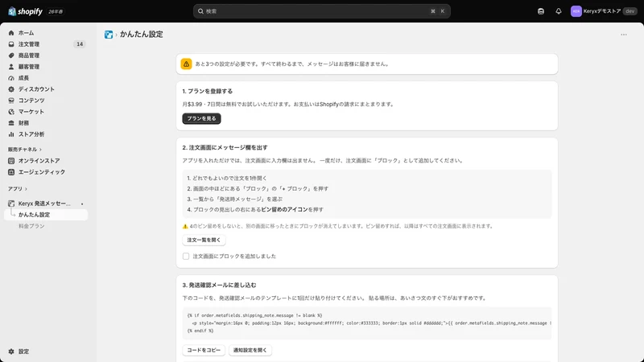Open the three-dot page menu
The height and width of the screenshot is (362, 644).
624,35
